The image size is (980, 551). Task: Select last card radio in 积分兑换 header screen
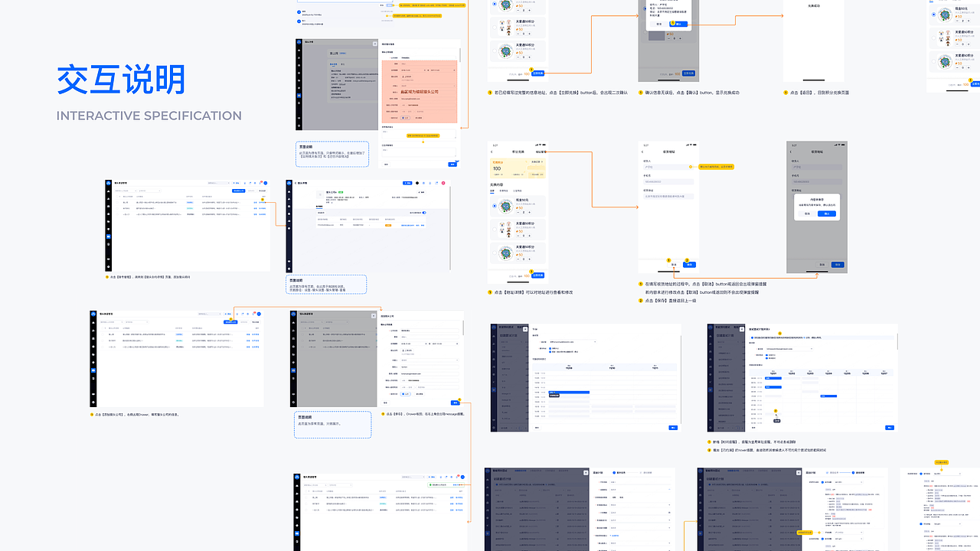[x=495, y=253]
